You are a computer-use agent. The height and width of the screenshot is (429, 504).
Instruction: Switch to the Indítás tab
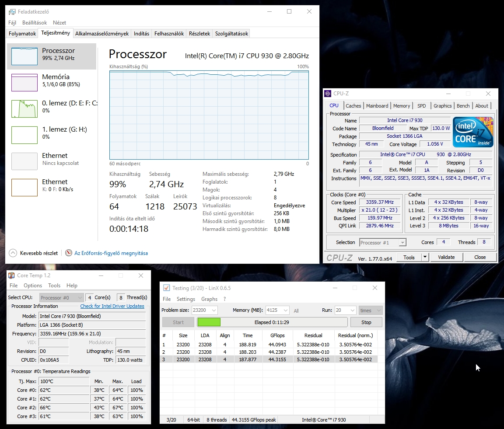[141, 33]
